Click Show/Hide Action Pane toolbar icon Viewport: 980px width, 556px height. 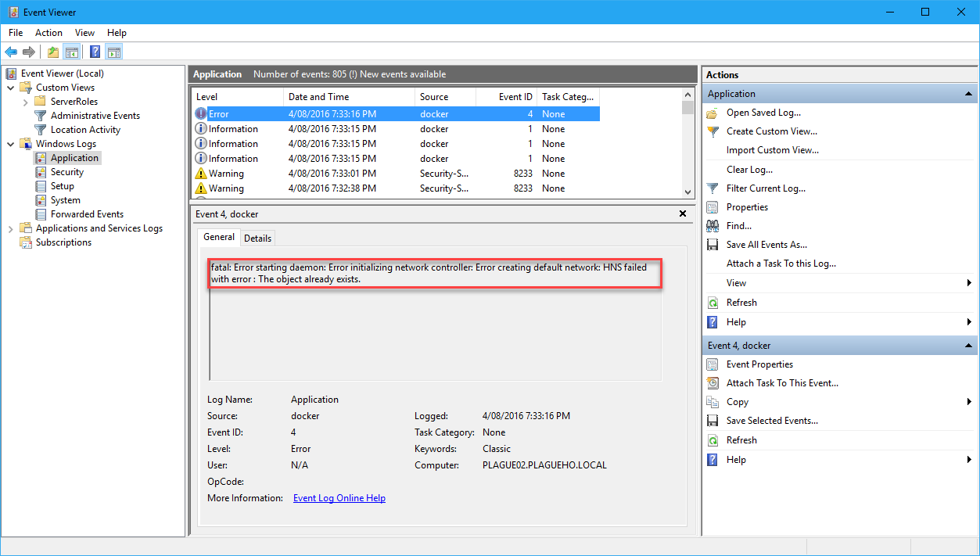tap(114, 52)
